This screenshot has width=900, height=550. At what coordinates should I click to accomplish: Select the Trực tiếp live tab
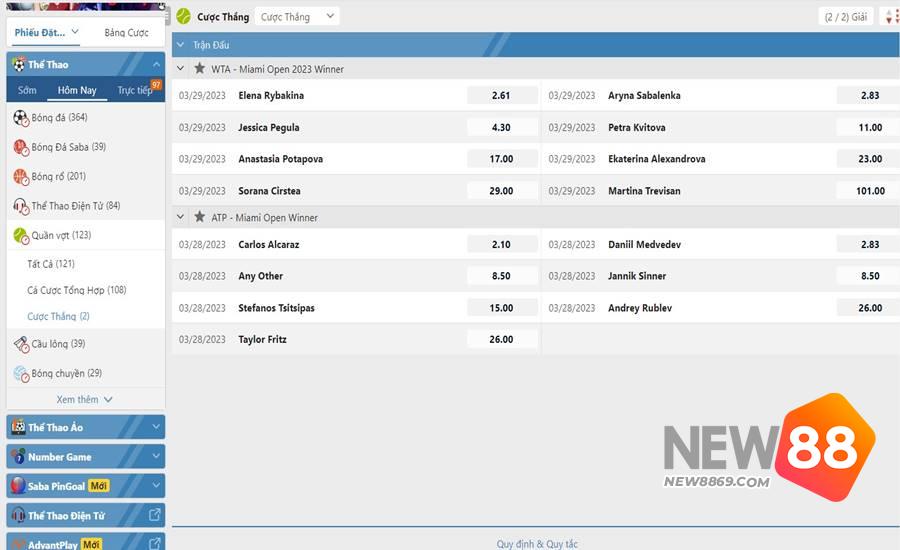[135, 90]
